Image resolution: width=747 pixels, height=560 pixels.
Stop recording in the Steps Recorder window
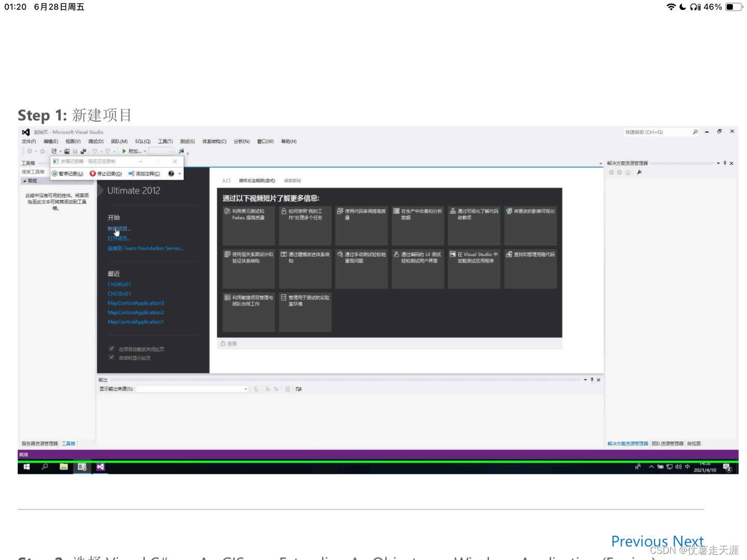pyautogui.click(x=106, y=174)
